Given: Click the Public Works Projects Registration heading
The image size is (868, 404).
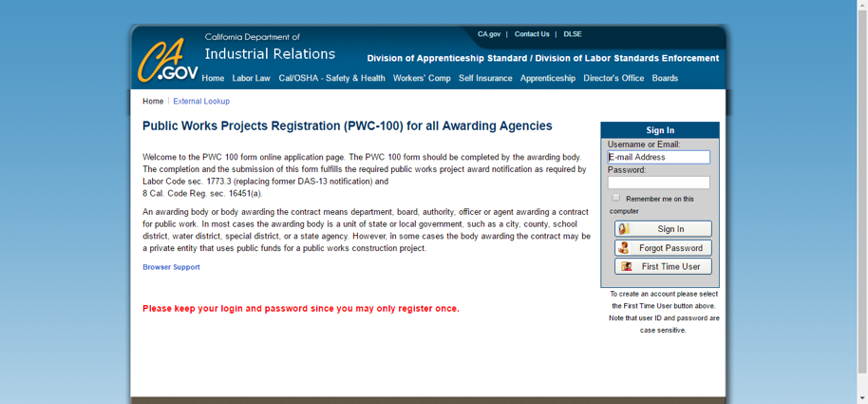Looking at the screenshot, I should [x=348, y=125].
